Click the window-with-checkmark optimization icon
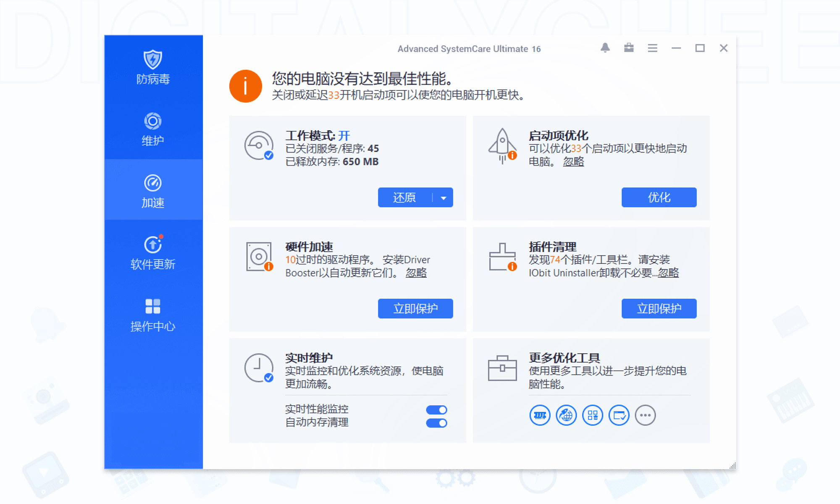The height and width of the screenshot is (504, 840). tap(619, 415)
